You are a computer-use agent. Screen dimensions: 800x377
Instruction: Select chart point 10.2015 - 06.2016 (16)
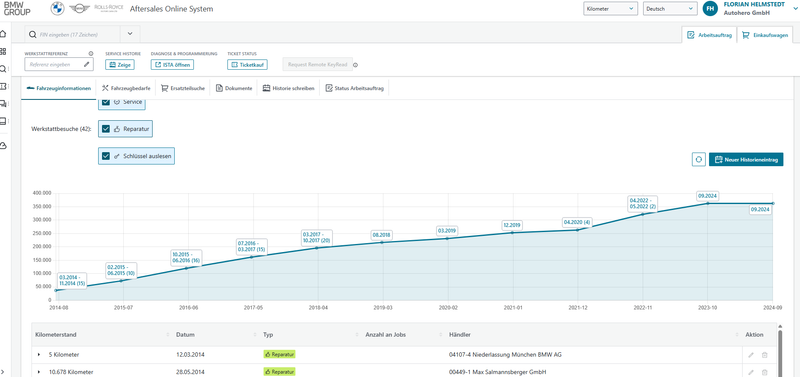point(186,257)
